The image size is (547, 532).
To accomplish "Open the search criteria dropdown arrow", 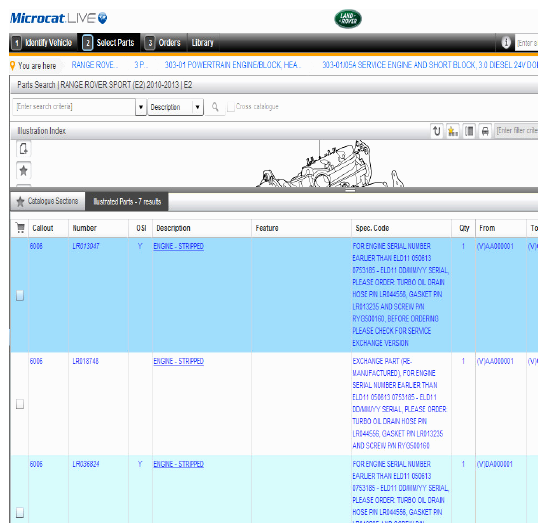I will (x=141, y=107).
